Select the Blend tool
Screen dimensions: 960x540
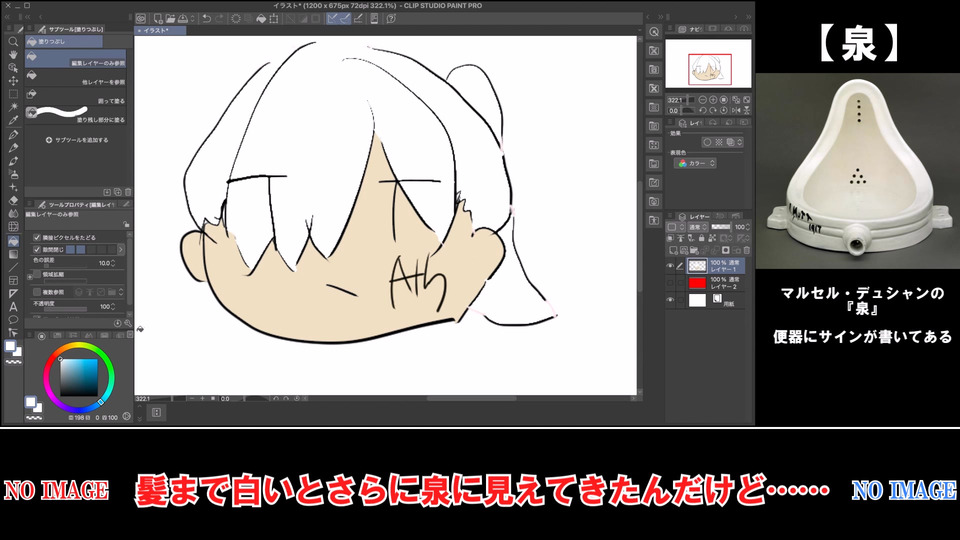pos(13,214)
